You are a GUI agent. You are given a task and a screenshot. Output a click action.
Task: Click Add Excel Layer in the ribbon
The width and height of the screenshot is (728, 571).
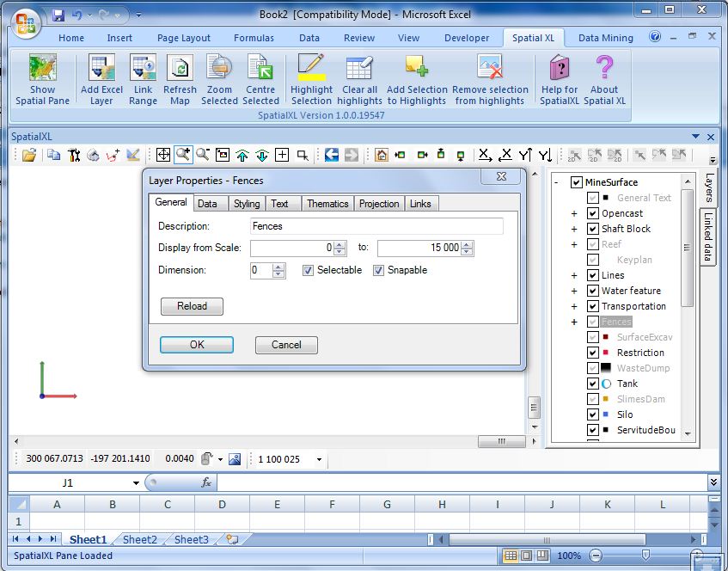point(101,69)
